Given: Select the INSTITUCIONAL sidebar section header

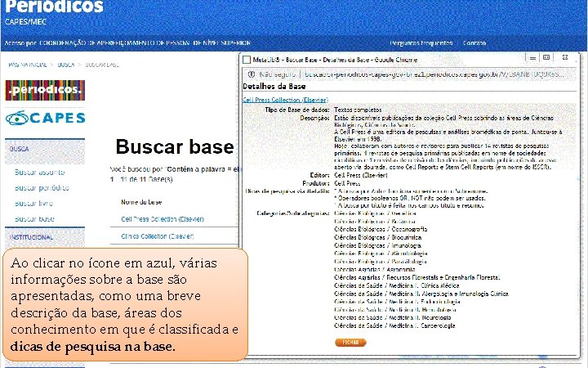Looking at the screenshot, I should pos(45,237).
